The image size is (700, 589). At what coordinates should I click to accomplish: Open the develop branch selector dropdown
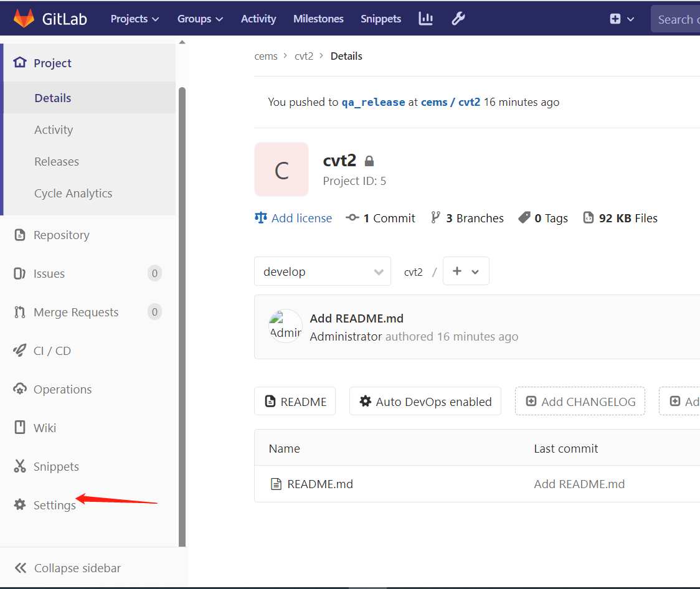click(323, 271)
